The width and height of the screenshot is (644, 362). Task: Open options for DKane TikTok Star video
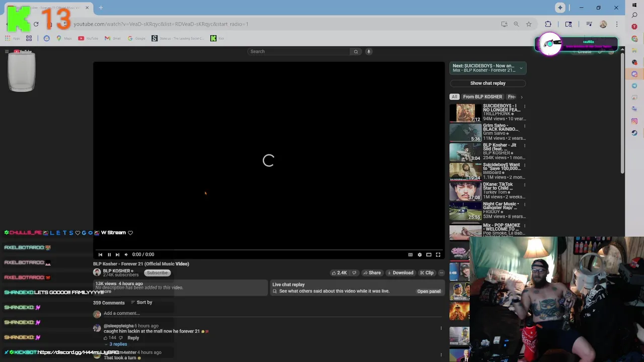pos(524,185)
